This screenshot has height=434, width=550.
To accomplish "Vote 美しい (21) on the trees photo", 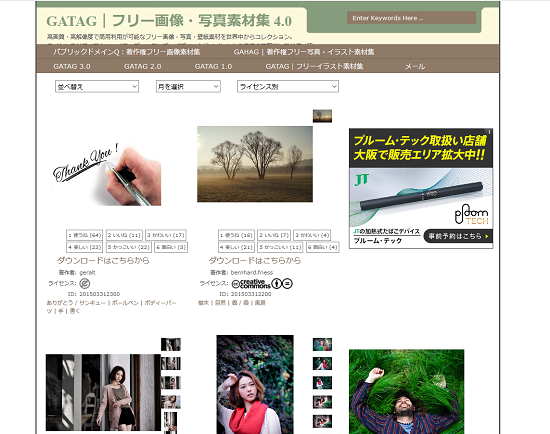I will (x=236, y=247).
